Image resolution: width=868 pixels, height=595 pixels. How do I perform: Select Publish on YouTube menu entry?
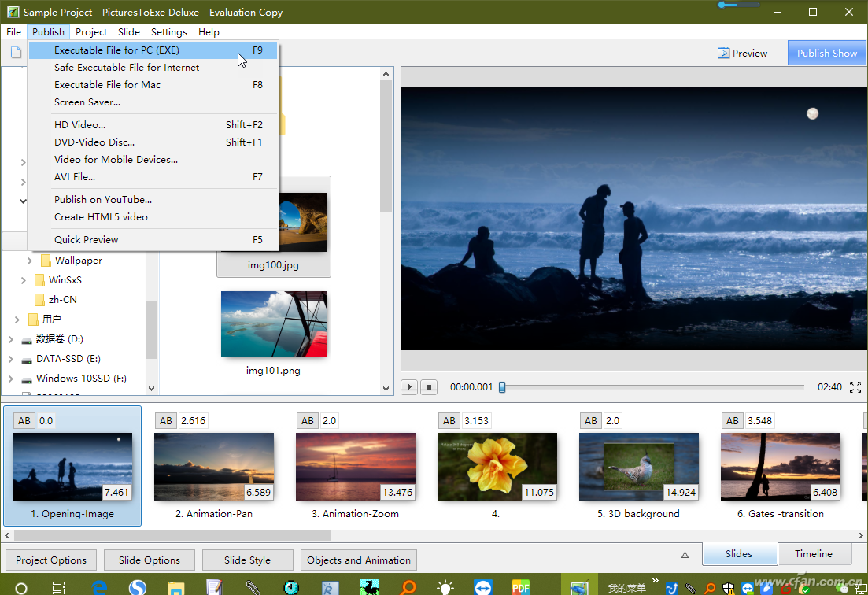pos(103,199)
